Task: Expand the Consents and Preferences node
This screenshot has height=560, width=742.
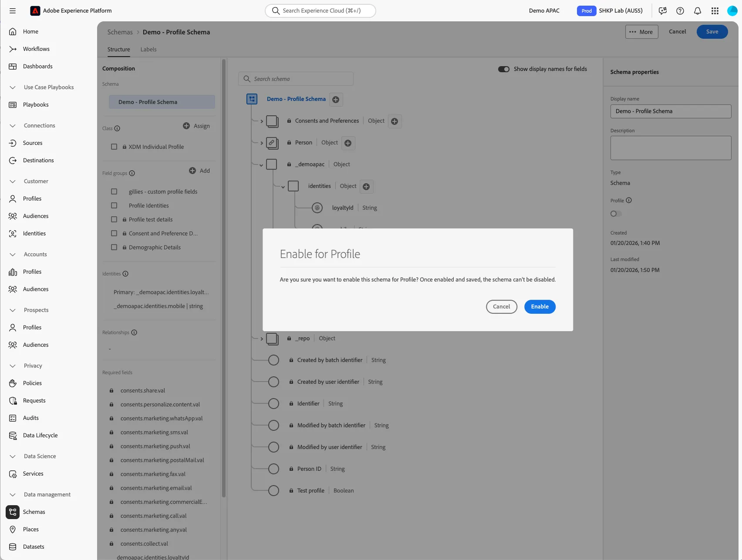Action: pos(262,121)
